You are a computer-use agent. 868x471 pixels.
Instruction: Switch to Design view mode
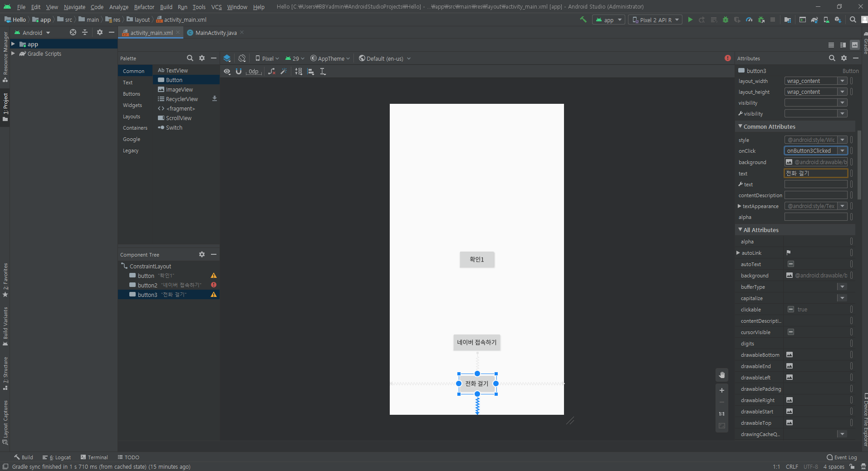pyautogui.click(x=855, y=45)
